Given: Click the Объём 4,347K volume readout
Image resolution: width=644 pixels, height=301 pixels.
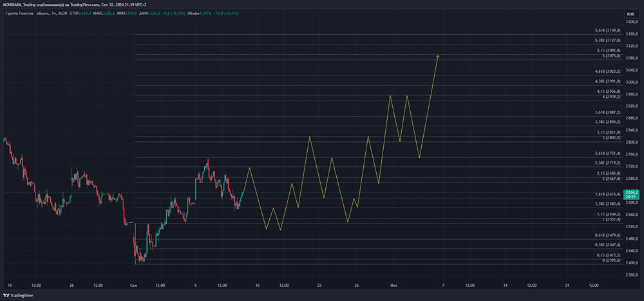Looking at the screenshot, I should click(x=200, y=14).
